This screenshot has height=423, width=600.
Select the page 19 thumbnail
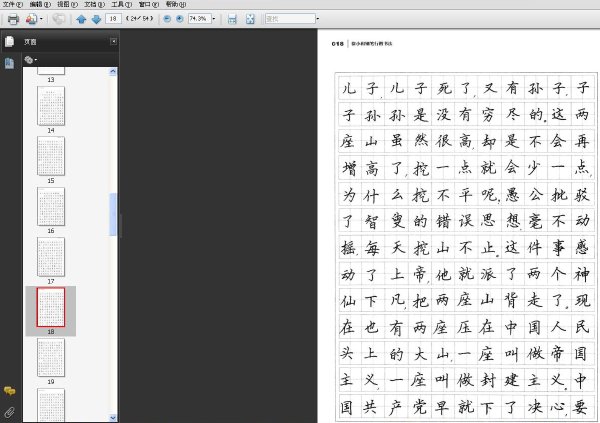[51, 358]
